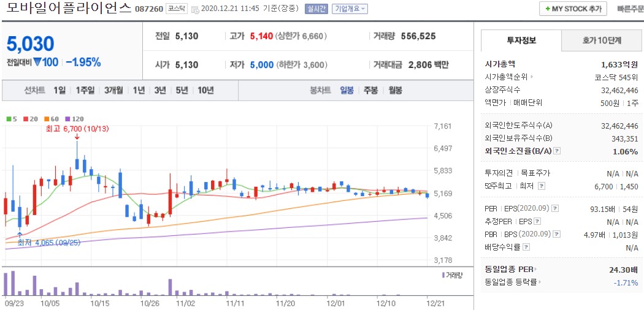Select the 5년 line chart period
This screenshot has width=644, height=310.
tap(182, 90)
